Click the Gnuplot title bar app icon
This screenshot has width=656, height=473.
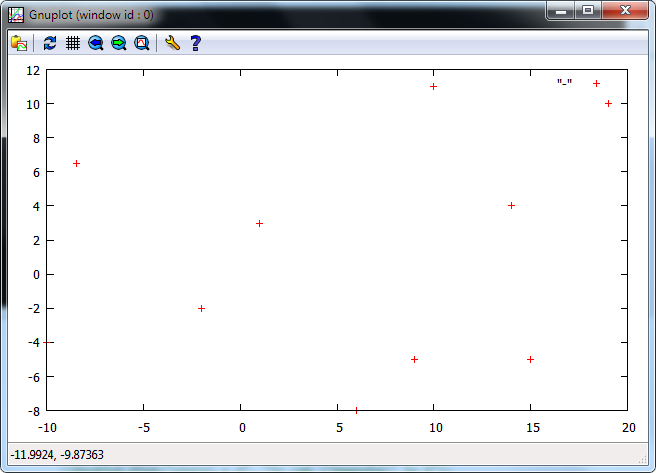tap(16, 15)
